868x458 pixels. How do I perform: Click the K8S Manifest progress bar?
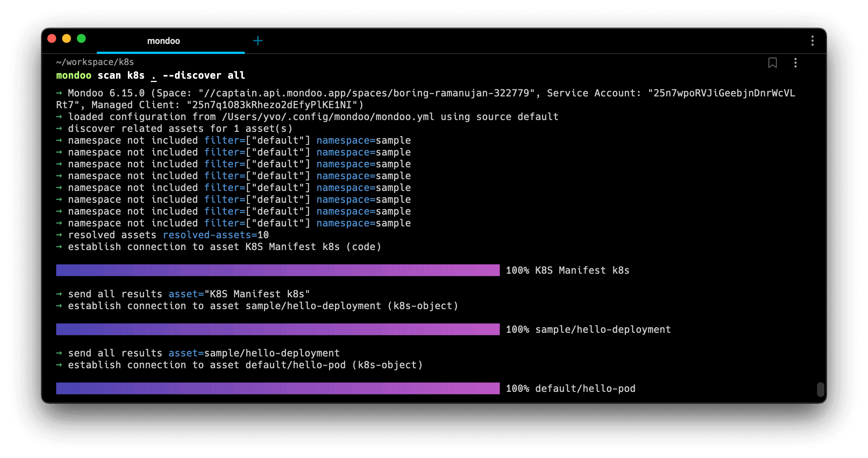(x=277, y=270)
